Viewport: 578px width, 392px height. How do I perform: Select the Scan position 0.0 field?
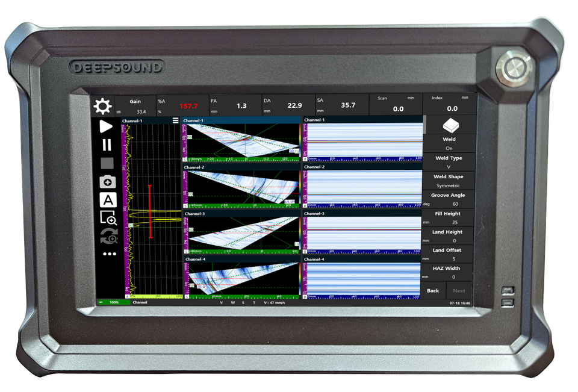[396, 104]
